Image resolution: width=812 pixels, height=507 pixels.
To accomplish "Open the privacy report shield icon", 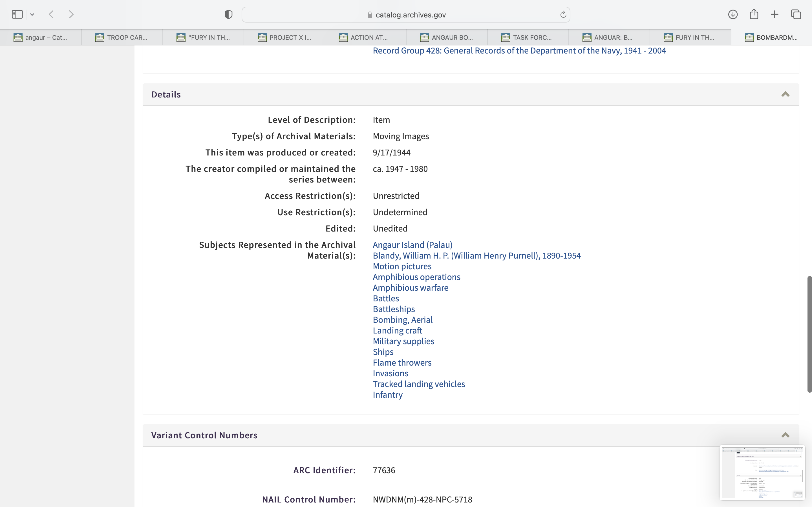I will point(228,14).
